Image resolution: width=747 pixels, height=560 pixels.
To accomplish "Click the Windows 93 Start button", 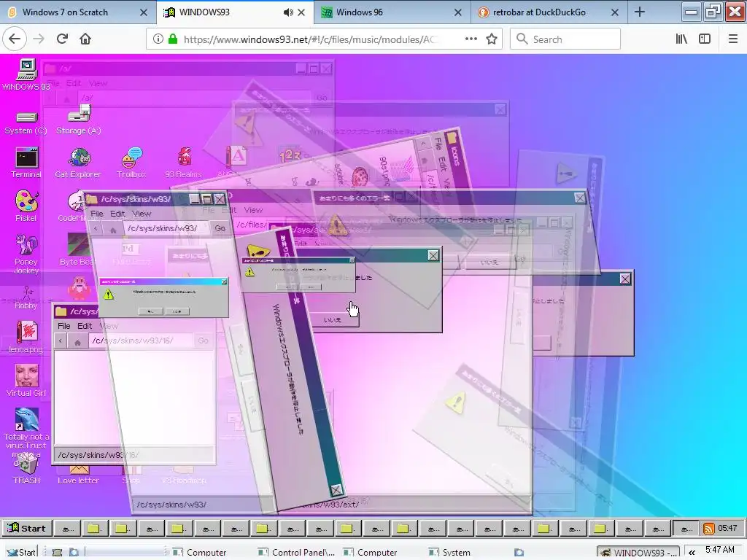I will point(27,528).
